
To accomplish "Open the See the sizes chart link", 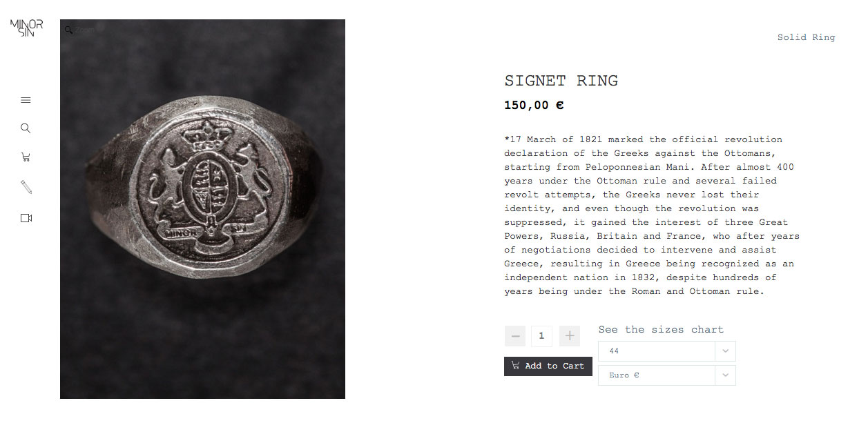I will click(661, 330).
